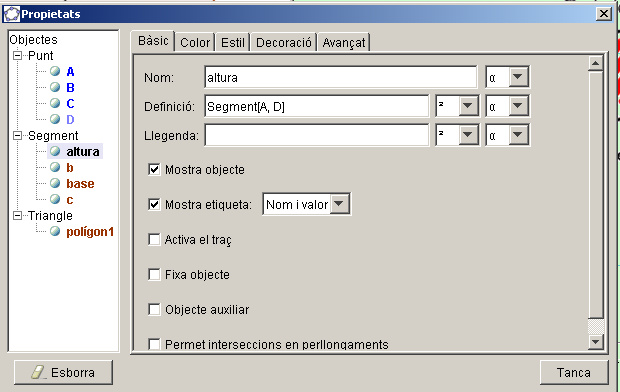Switch to the Bàsic tab

point(153,41)
